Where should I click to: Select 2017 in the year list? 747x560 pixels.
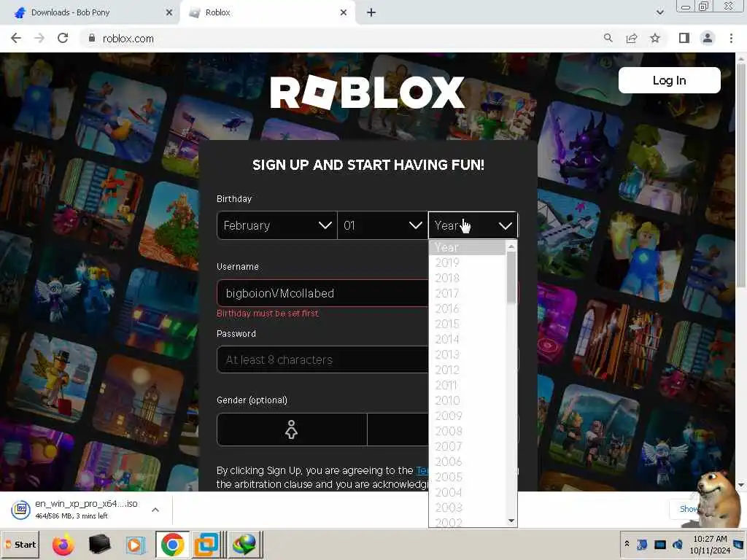point(467,293)
